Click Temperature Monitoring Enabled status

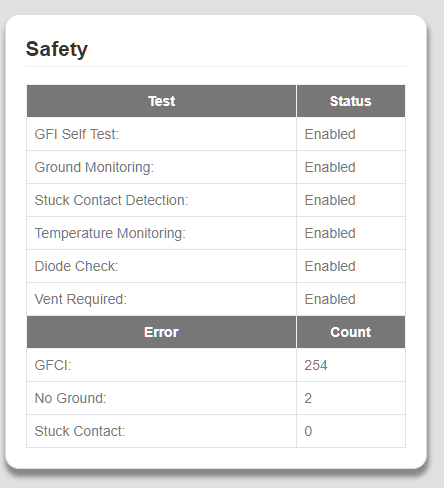click(x=330, y=233)
